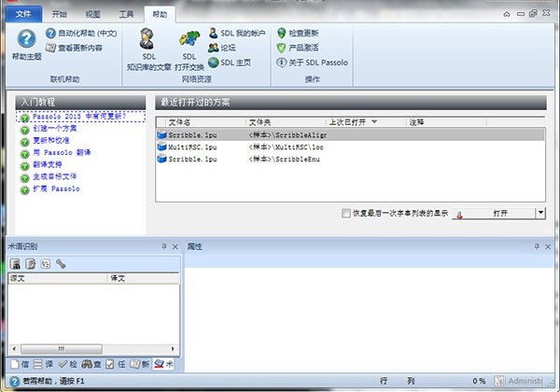This screenshot has height=392, width=560.
Task: Click first icon in 术语识别 toolbar
Action: click(16, 264)
